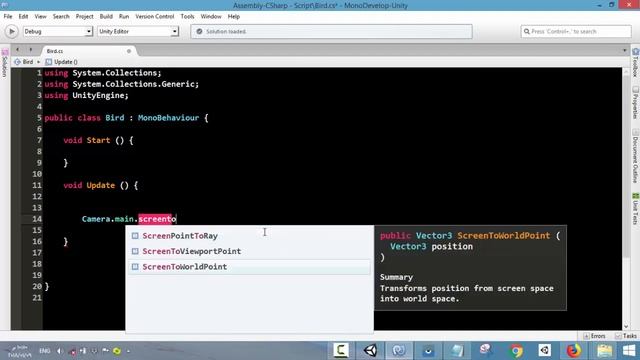The image size is (640, 360).
Task: Open the Debug configuration dropdown
Action: click(58, 31)
